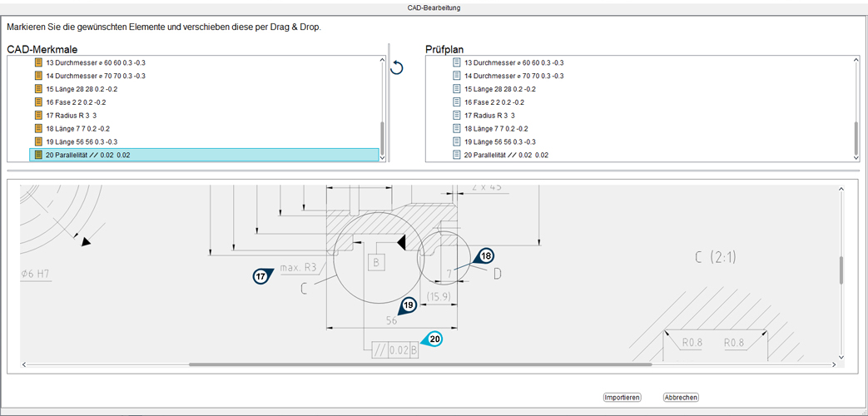Click the '(15.9)' dimension on drawing
Screen dimensions: 868x416
439,296
